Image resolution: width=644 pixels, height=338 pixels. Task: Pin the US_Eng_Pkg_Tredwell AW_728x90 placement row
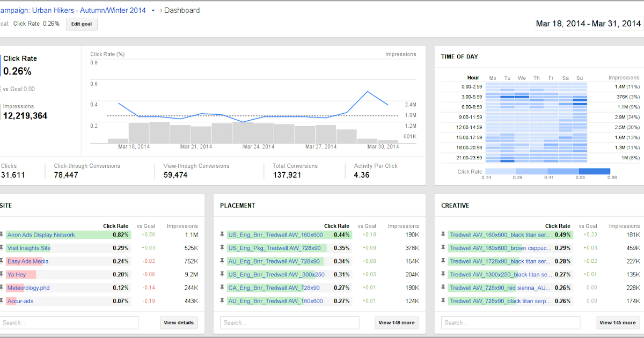[x=222, y=248]
